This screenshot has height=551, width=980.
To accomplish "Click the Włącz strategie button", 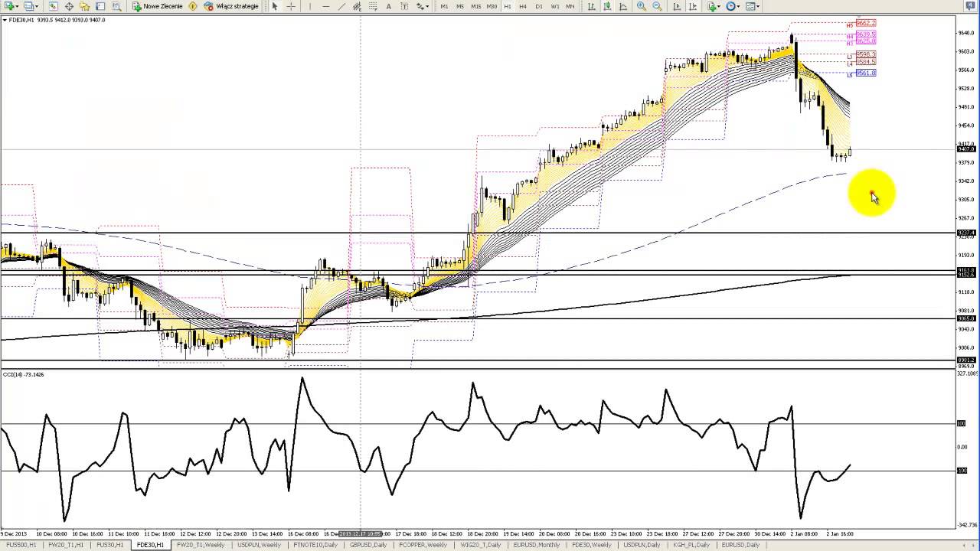I will click(x=231, y=6).
